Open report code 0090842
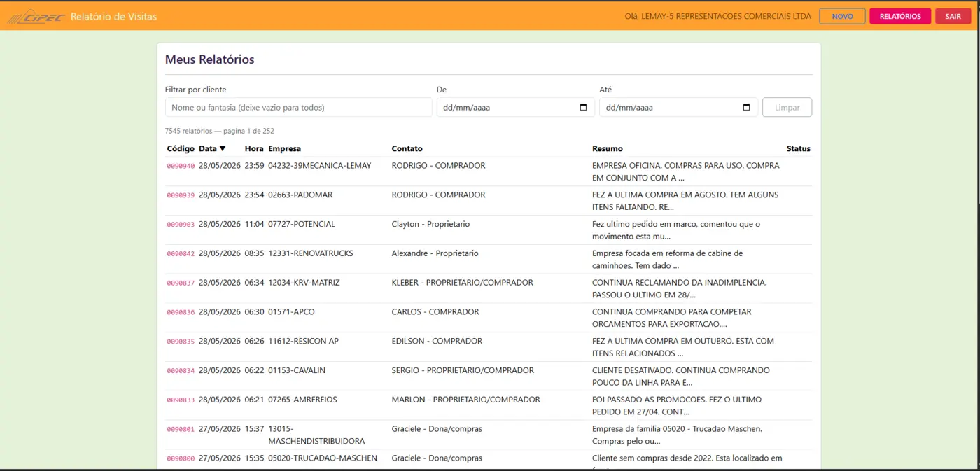 [x=181, y=254]
